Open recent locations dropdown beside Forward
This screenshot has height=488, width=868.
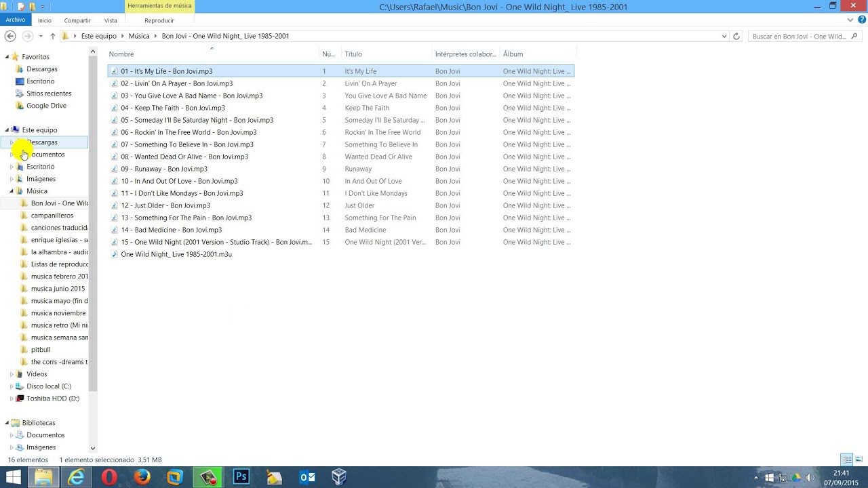pos(41,36)
